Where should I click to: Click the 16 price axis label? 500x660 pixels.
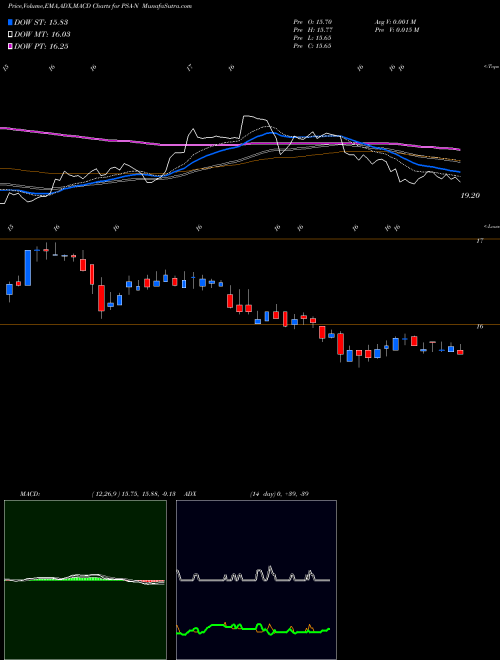[x=480, y=327]
